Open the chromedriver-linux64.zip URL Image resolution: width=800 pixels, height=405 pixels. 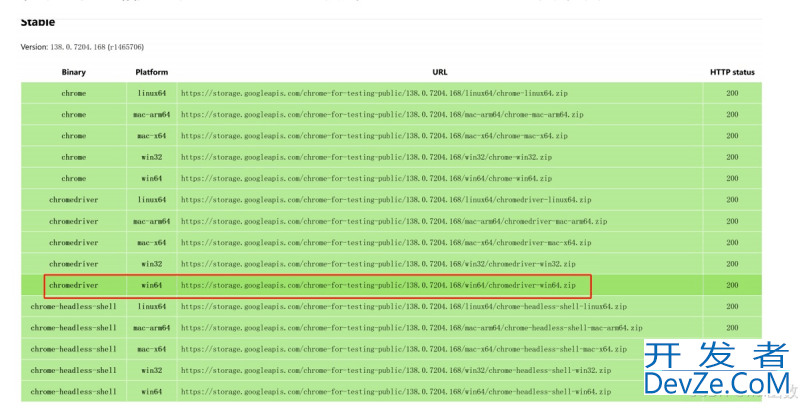coord(386,200)
